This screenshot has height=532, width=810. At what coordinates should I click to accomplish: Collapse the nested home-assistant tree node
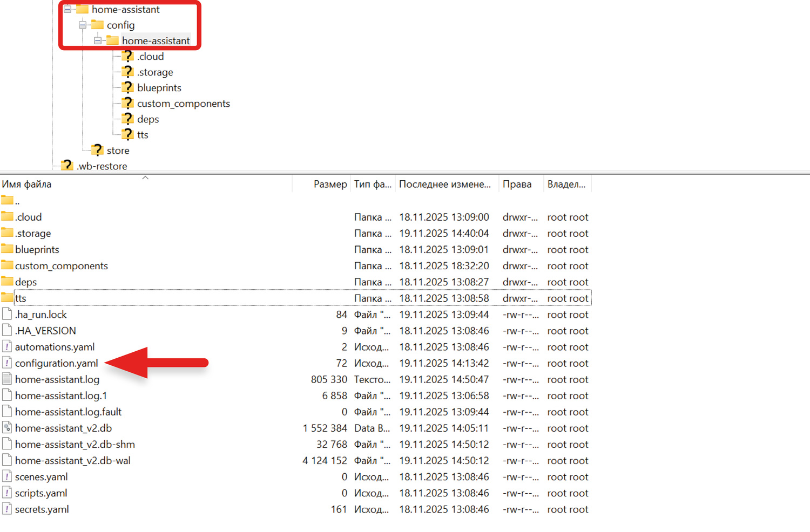98,40
